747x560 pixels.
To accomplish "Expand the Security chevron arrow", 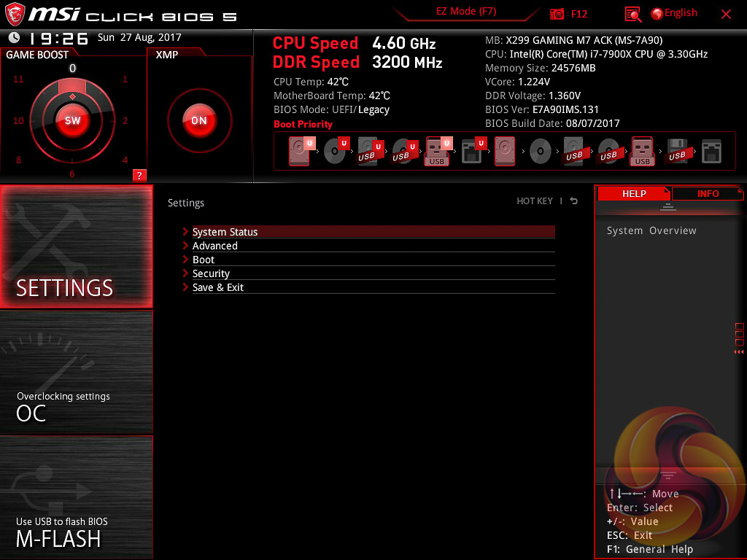I will (x=185, y=273).
